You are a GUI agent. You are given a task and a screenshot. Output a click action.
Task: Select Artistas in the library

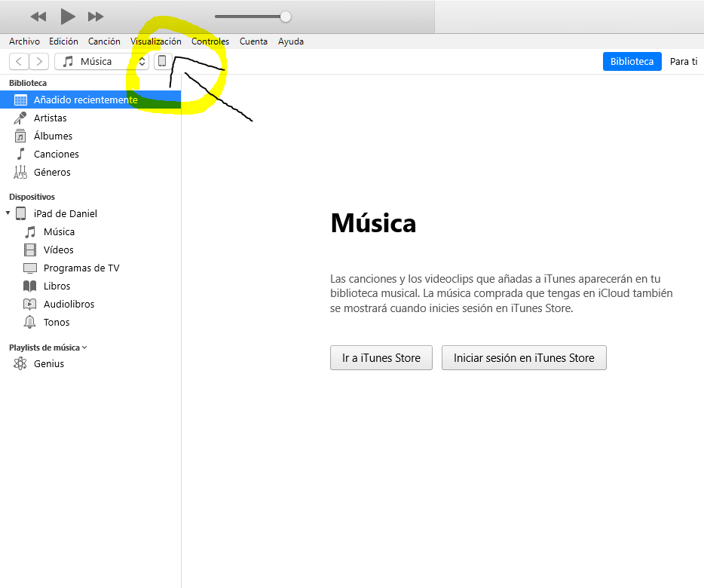tap(51, 118)
